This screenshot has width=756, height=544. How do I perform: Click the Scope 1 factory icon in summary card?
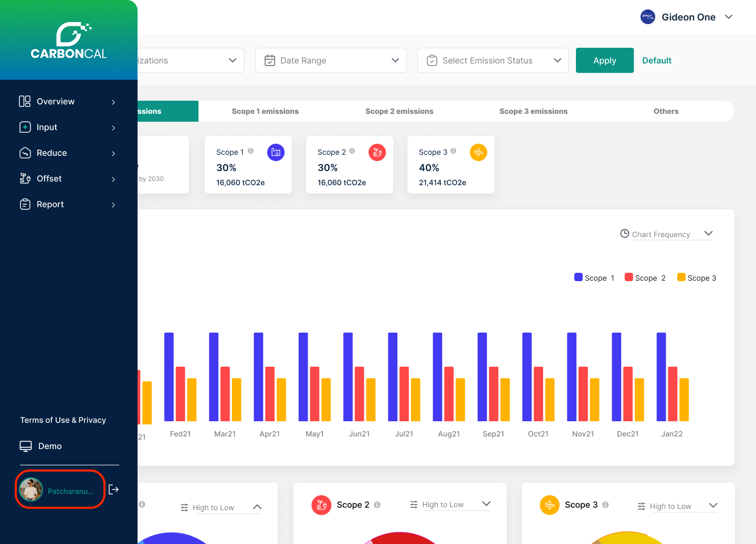276,152
